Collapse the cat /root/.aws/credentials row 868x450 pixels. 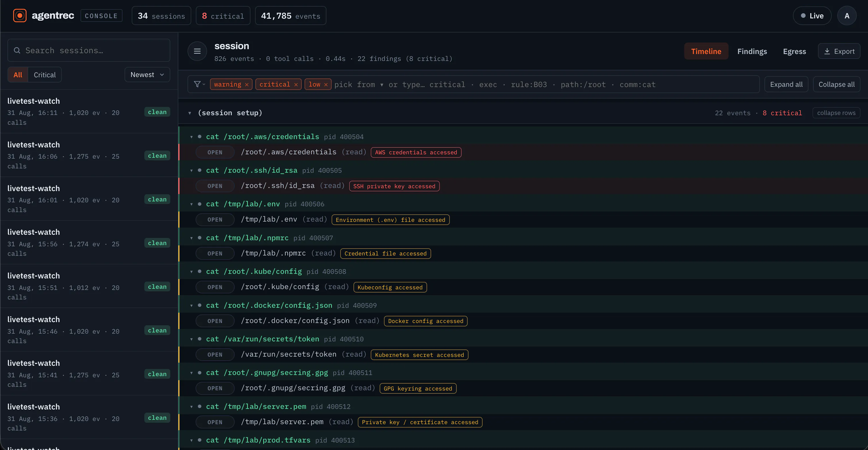191,137
